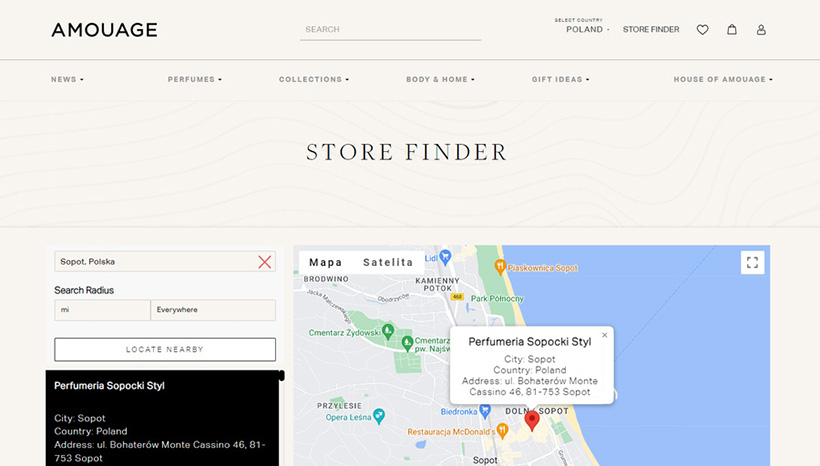
Task: Click the red store location pin
Action: (x=532, y=419)
